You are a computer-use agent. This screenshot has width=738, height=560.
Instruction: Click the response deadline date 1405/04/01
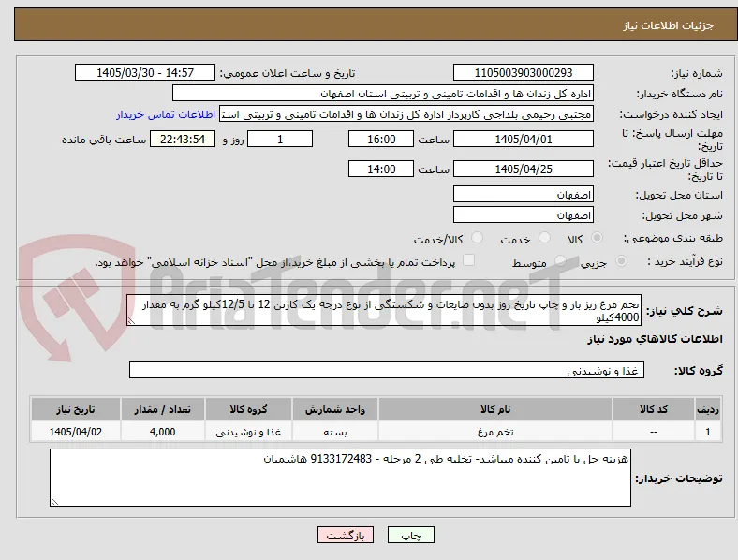pos(524,139)
